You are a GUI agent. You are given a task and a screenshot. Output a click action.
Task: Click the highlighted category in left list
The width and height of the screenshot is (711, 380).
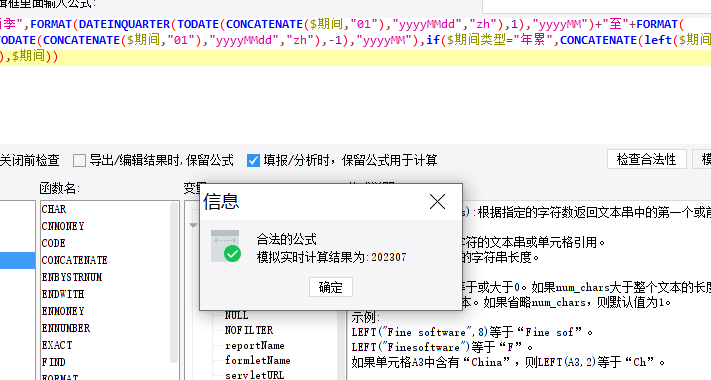coord(17,260)
